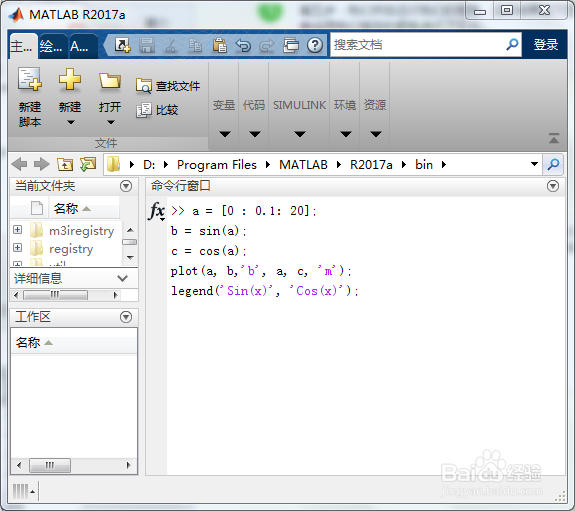Click the Copy icon in the quick access bar

point(195,45)
